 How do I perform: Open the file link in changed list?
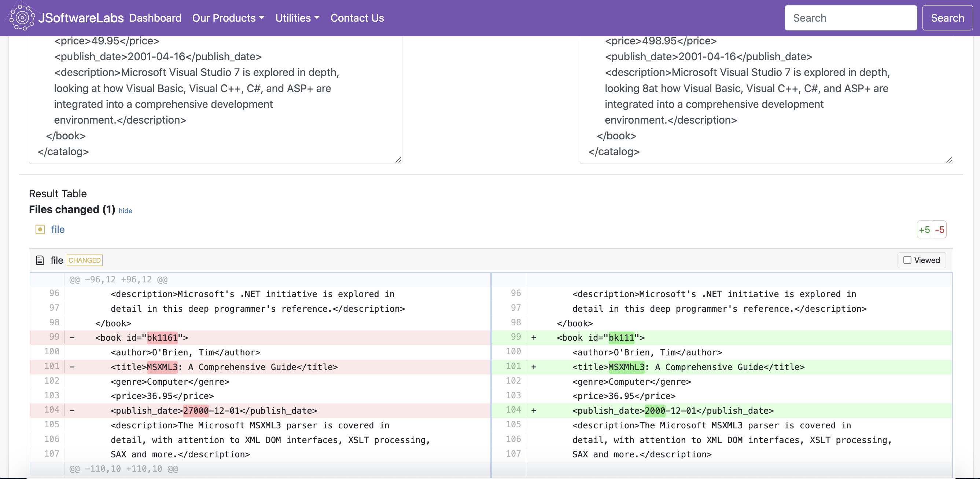58,230
